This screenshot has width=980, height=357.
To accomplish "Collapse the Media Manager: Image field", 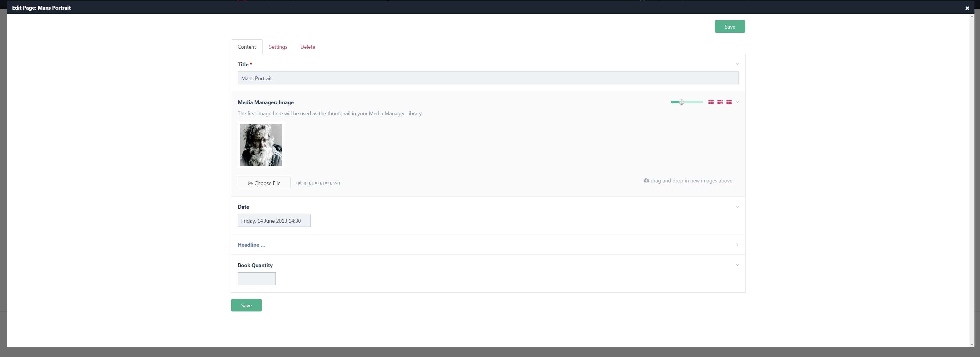I will point(737,102).
